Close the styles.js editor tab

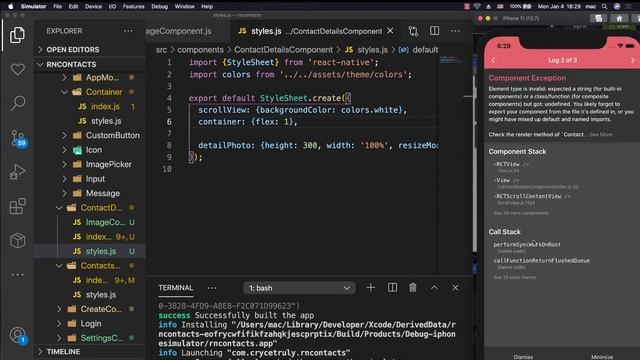[x=390, y=31]
